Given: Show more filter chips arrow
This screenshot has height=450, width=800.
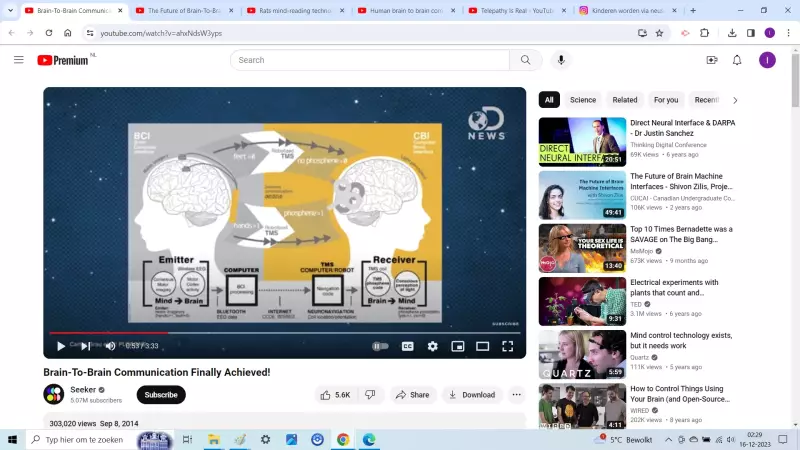Looking at the screenshot, I should (735, 101).
